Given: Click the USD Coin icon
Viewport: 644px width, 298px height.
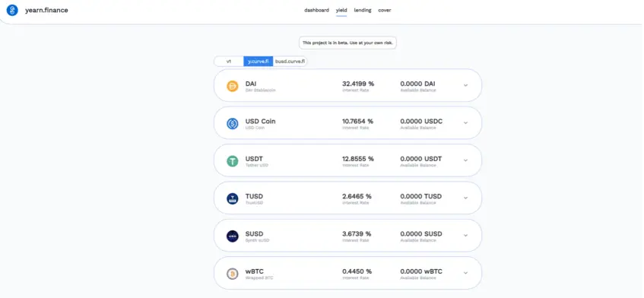Looking at the screenshot, I should pyautogui.click(x=233, y=124).
